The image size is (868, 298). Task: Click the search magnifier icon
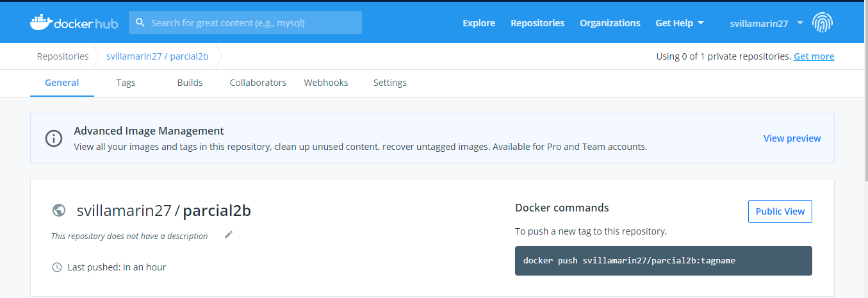pyautogui.click(x=140, y=23)
